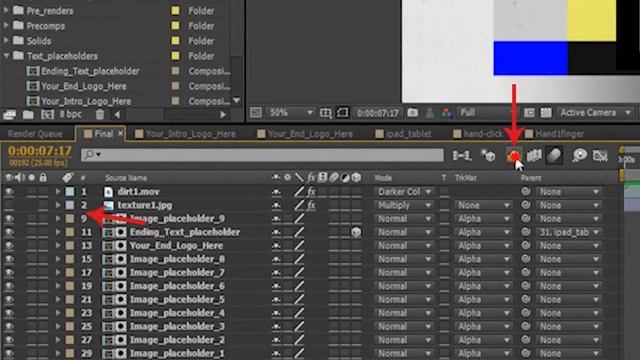Hide the Image_placeholder_9 layer
This screenshot has height=360, width=640.
9,219
